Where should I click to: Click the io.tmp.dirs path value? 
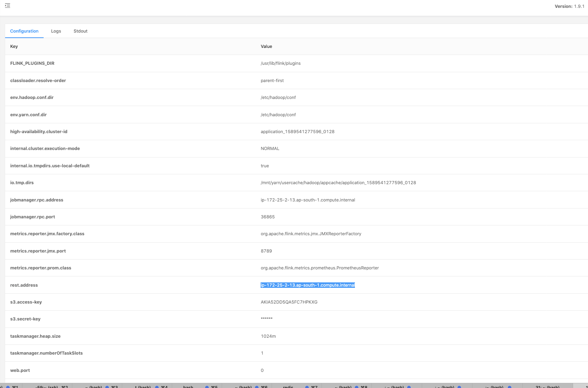(x=338, y=183)
